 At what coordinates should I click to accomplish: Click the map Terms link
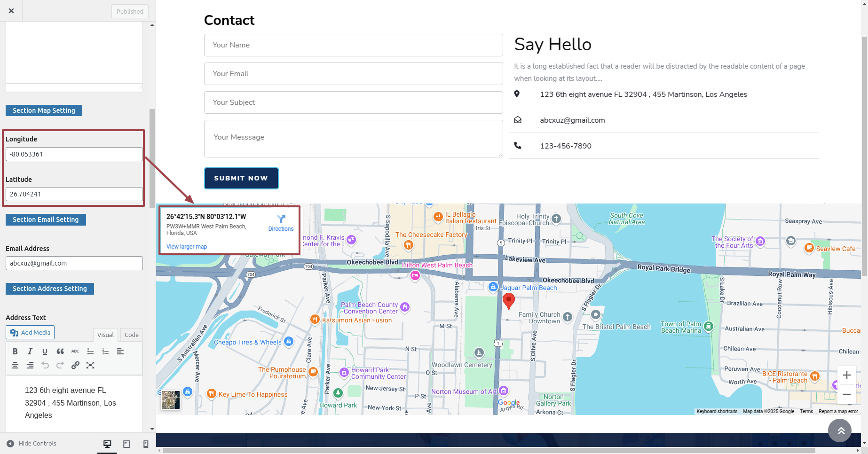coord(806,411)
